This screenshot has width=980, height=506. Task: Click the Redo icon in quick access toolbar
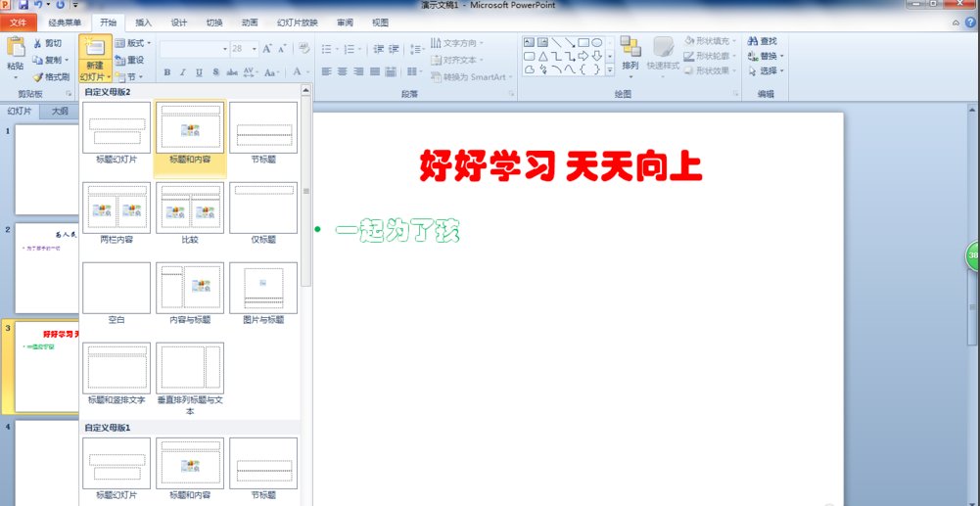point(61,5)
